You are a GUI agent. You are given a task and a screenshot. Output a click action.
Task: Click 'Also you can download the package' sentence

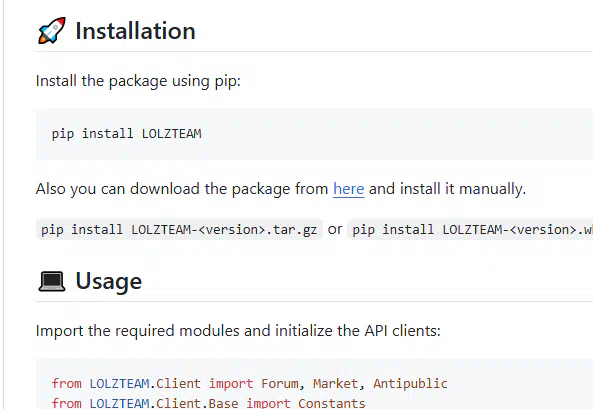pyautogui.click(x=281, y=189)
